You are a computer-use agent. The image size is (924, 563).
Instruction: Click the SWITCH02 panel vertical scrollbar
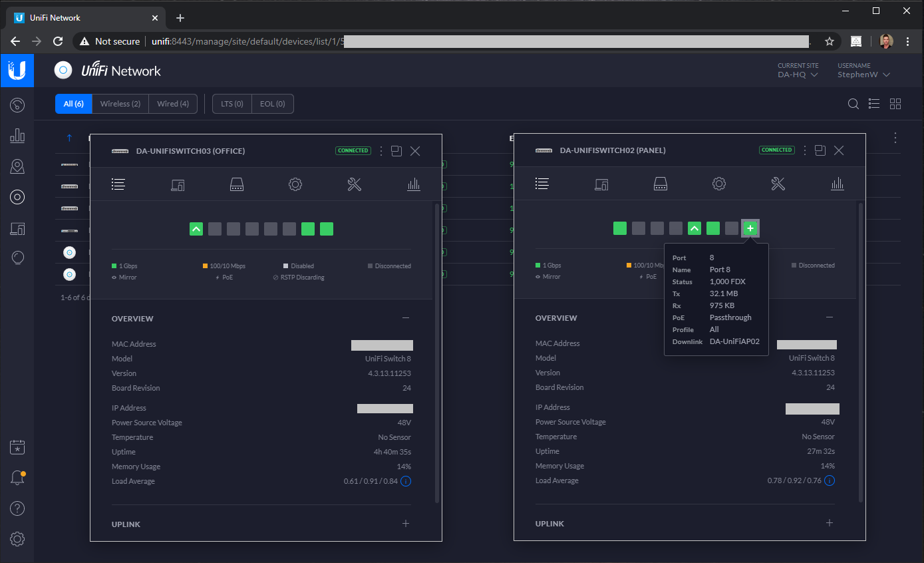860,353
